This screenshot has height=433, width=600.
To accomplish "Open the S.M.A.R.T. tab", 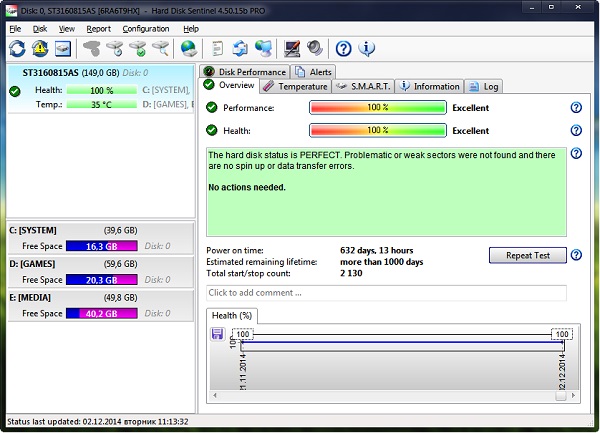I will pyautogui.click(x=363, y=86).
